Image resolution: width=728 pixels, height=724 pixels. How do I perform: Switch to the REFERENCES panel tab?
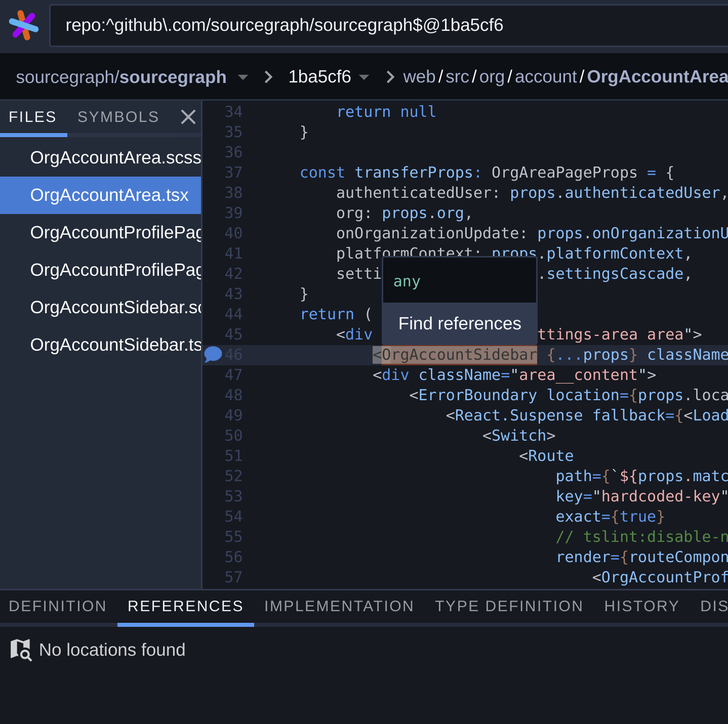pyautogui.click(x=185, y=606)
